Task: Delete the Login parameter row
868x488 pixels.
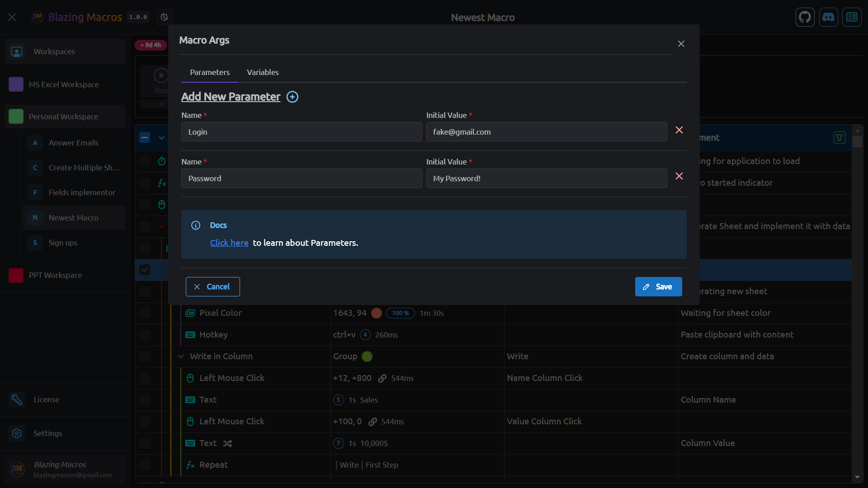Action: tap(679, 130)
